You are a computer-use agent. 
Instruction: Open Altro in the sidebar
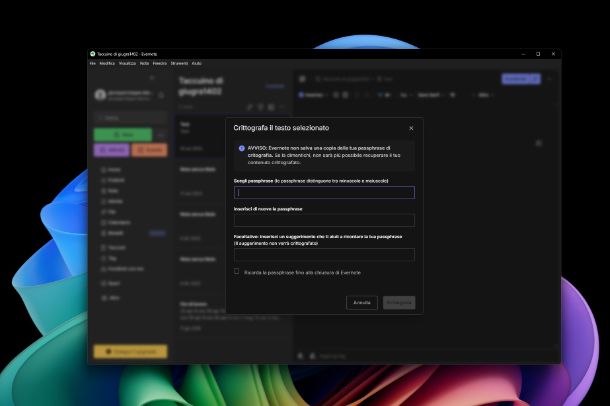110,298
